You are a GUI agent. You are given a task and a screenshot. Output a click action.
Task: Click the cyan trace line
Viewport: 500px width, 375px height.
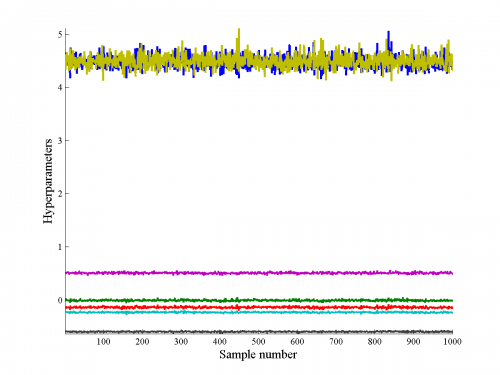tap(259, 312)
